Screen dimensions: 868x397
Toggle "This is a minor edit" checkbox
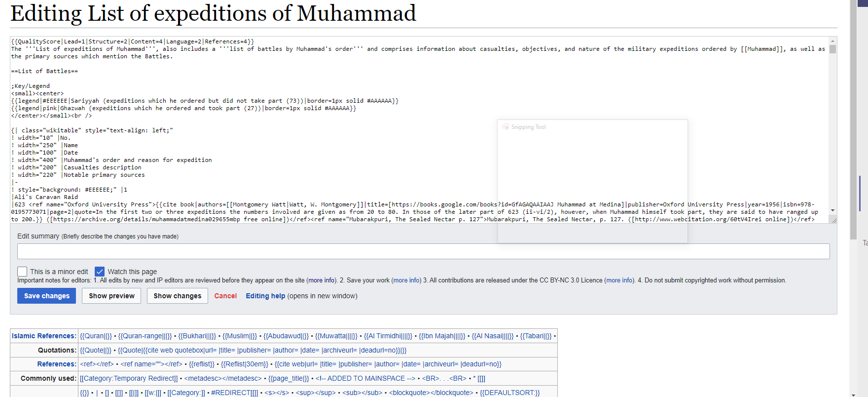click(22, 272)
